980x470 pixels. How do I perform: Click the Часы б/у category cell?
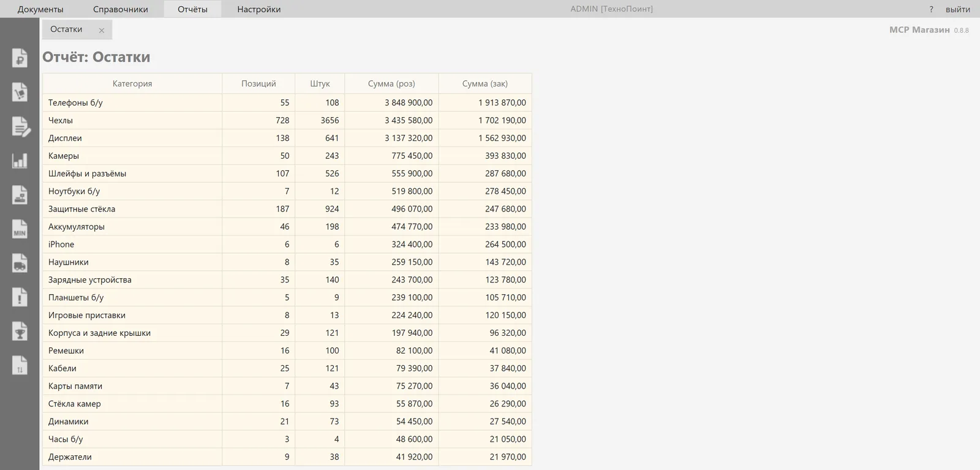tap(132, 439)
